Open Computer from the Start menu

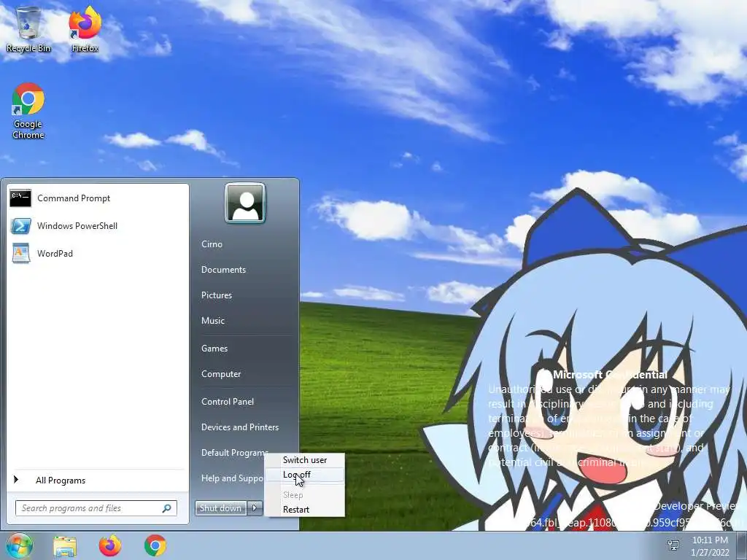point(221,374)
